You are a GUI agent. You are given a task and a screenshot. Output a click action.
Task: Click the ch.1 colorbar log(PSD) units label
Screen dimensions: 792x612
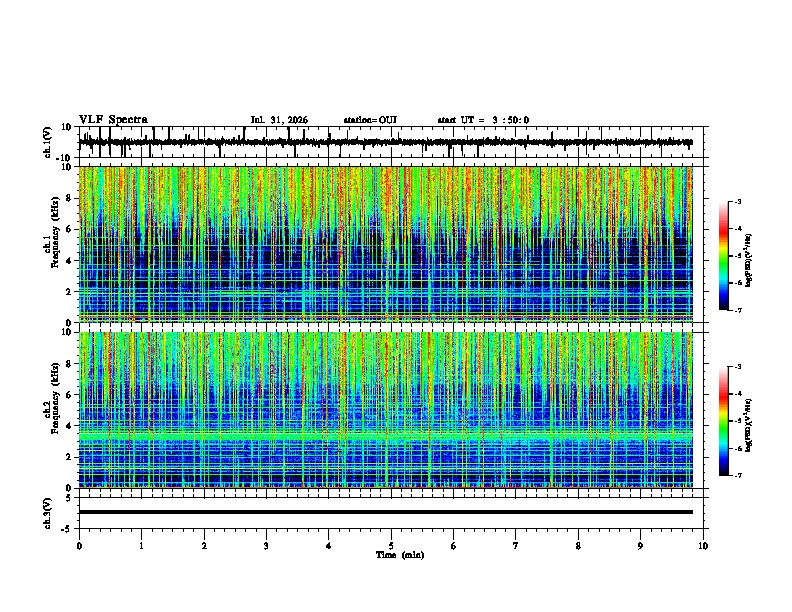(749, 260)
